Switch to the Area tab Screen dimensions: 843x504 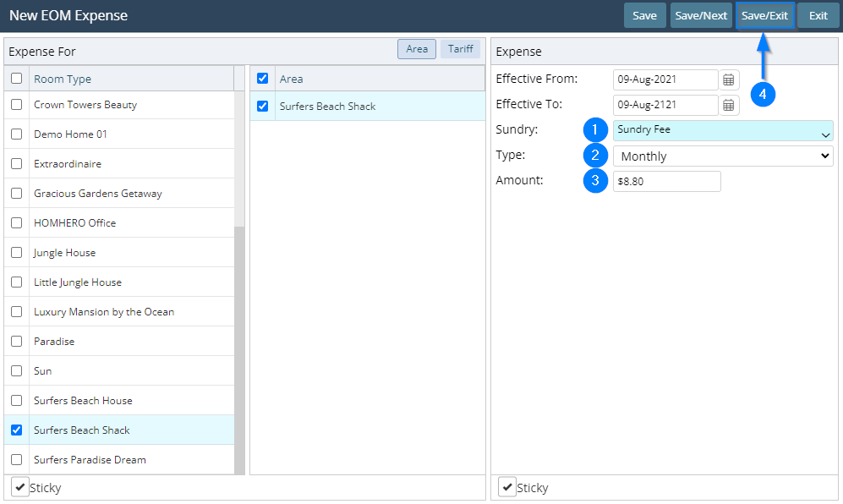tap(417, 49)
